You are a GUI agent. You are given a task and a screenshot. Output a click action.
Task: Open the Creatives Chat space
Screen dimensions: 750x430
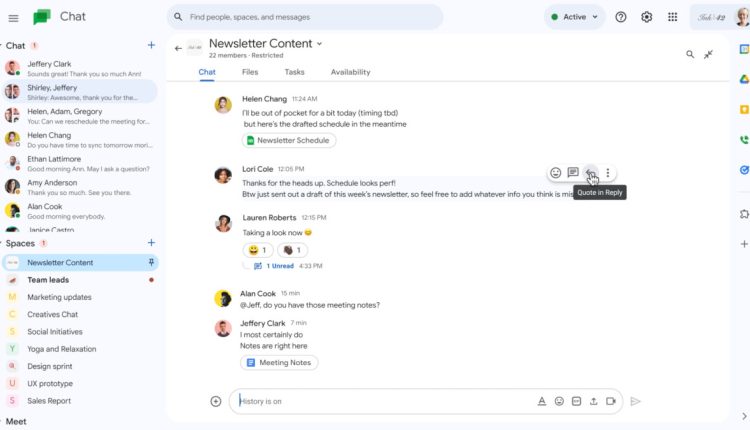[80, 314]
